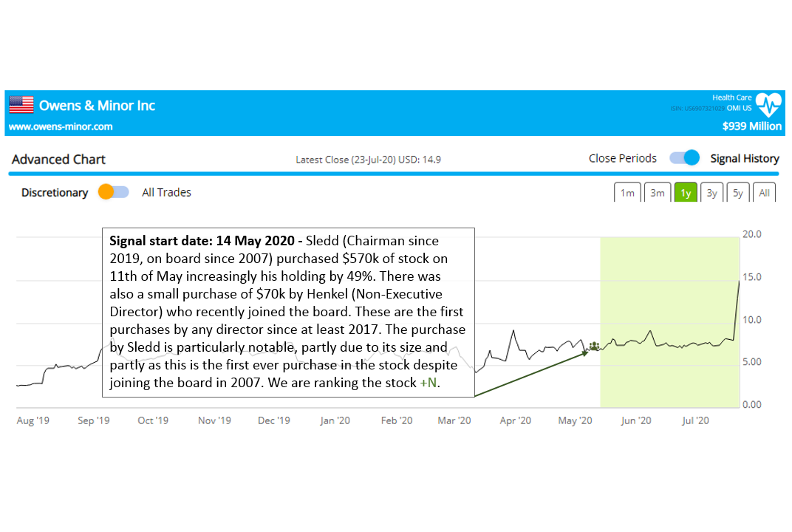Select the 1y time range
The width and height of the screenshot is (792, 532).
tap(686, 193)
